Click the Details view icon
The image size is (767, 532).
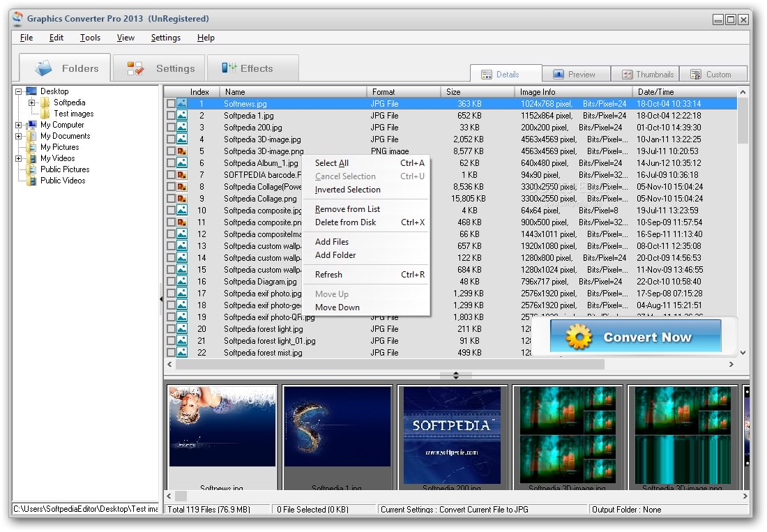pos(486,75)
